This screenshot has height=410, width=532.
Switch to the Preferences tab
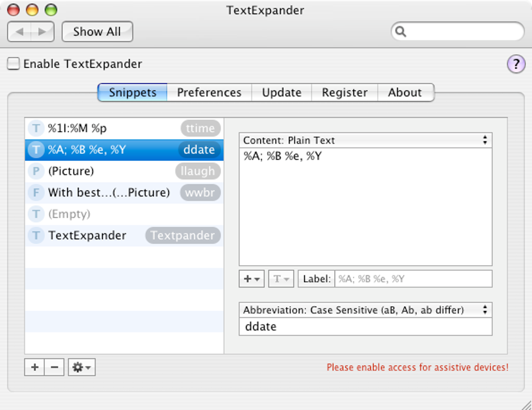[x=209, y=93]
